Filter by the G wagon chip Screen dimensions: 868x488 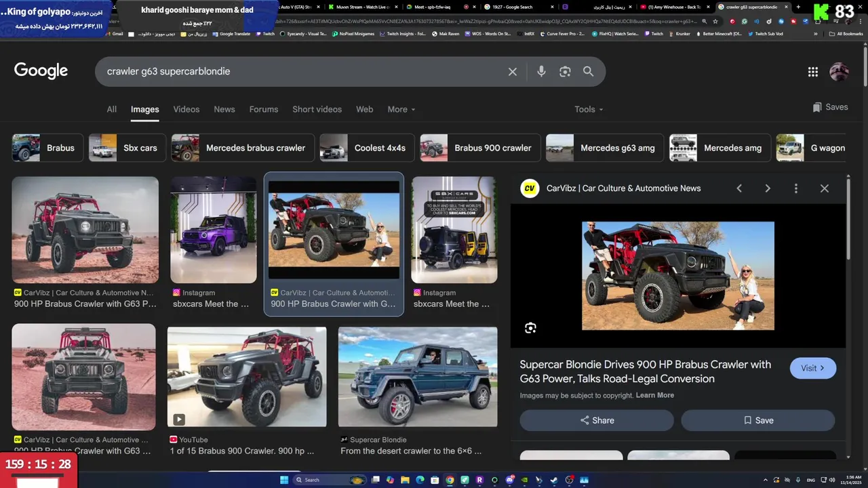click(812, 148)
